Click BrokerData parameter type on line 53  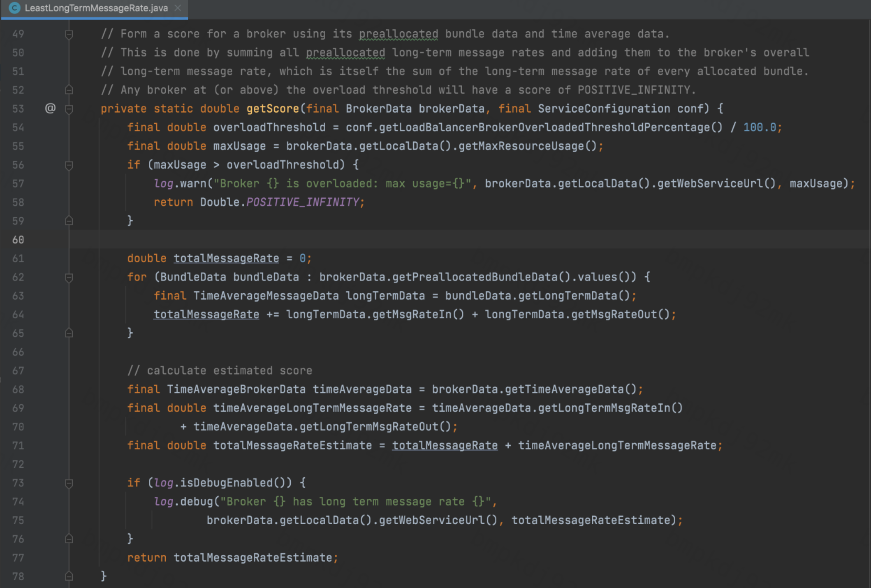coord(378,109)
